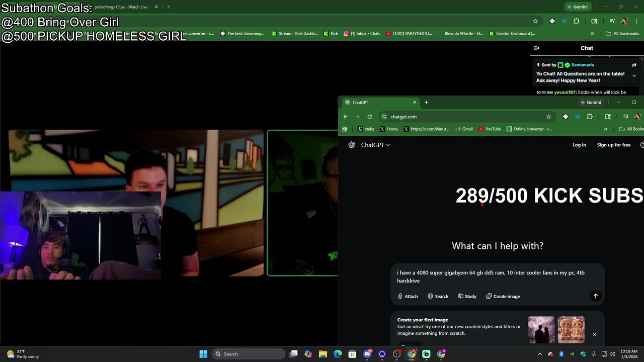This screenshot has height=362, width=644.
Task: Click the back arrow in ChatGPT window
Action: click(x=345, y=117)
